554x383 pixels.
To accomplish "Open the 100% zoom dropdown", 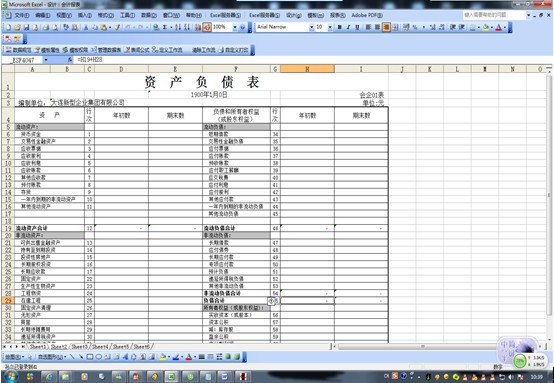I will click(235, 27).
